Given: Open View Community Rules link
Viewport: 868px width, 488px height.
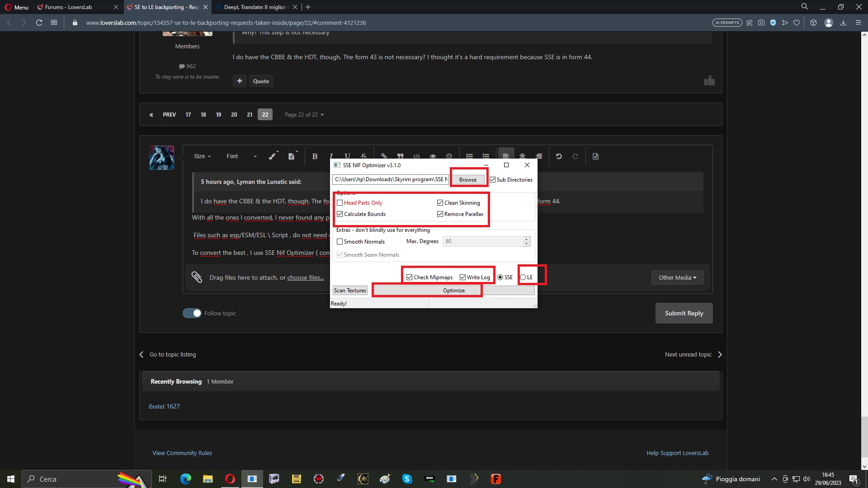Looking at the screenshot, I should pyautogui.click(x=182, y=453).
